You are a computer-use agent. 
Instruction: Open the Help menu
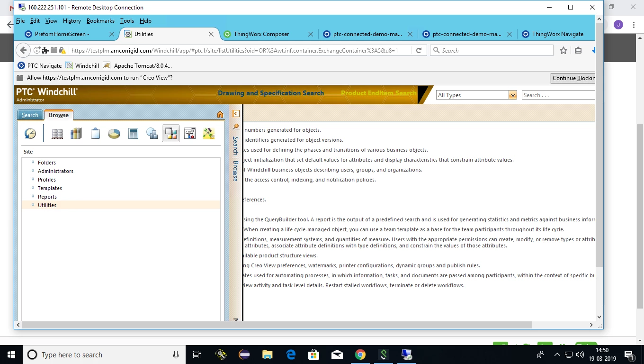click(x=145, y=21)
